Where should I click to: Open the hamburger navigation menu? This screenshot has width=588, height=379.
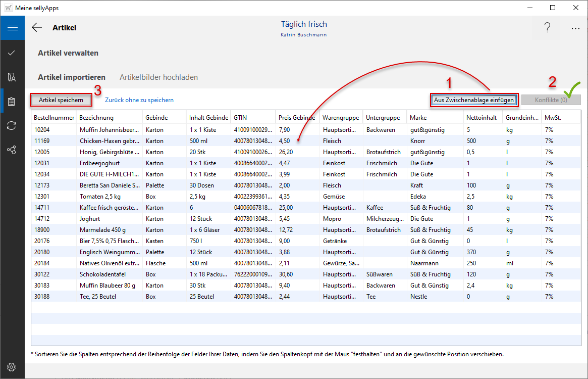12,28
